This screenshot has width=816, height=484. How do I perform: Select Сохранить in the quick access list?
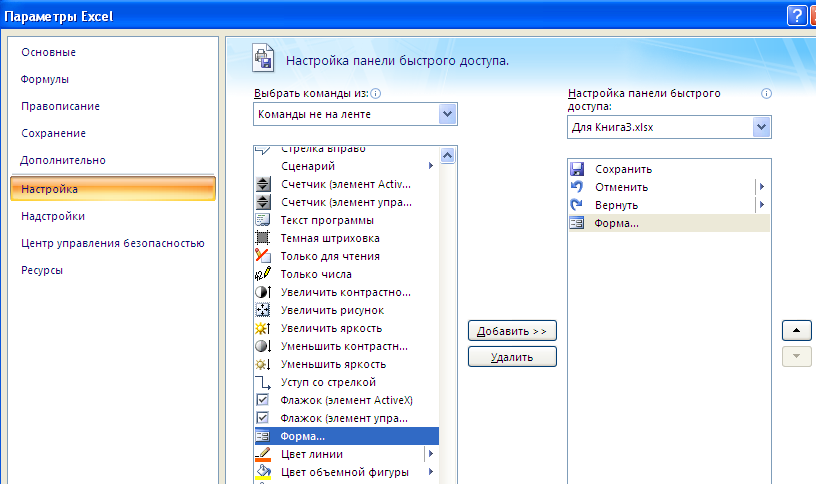click(x=669, y=169)
